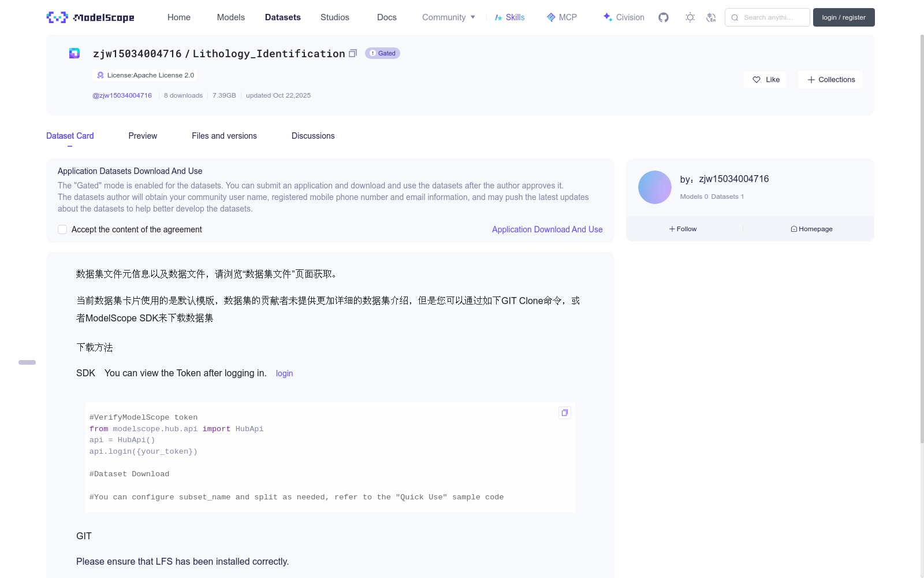Open the Datasets nav item
The image size is (924, 578).
click(283, 17)
